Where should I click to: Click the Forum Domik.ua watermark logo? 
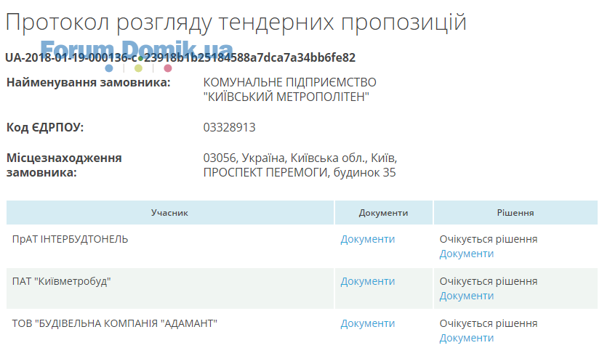tap(137, 48)
